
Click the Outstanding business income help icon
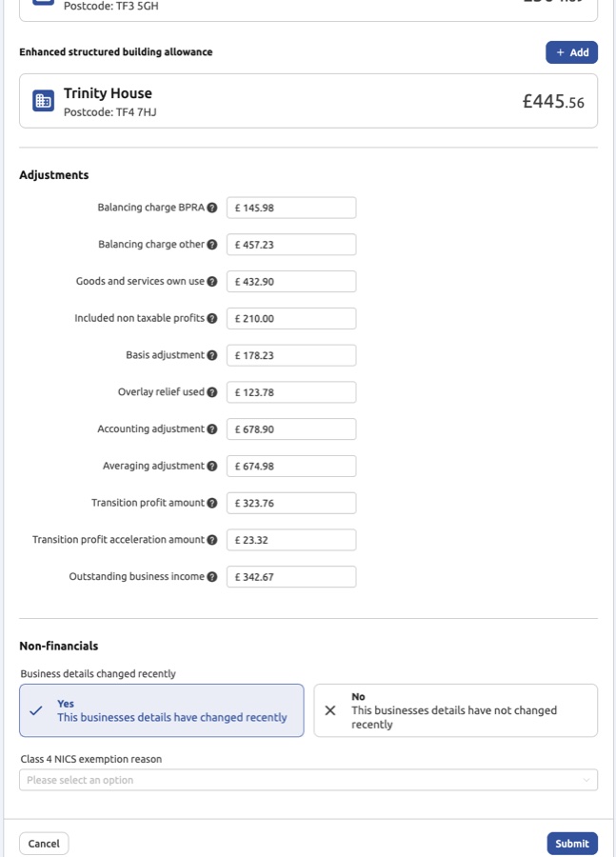212,577
